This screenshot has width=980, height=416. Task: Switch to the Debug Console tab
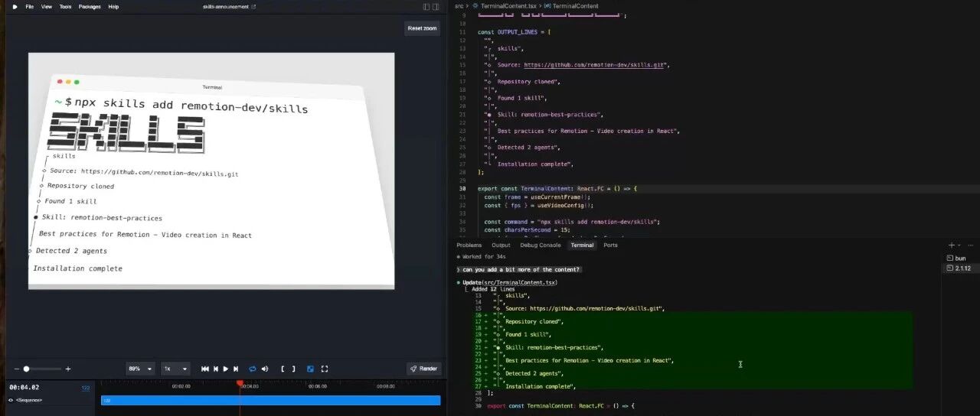pos(541,245)
